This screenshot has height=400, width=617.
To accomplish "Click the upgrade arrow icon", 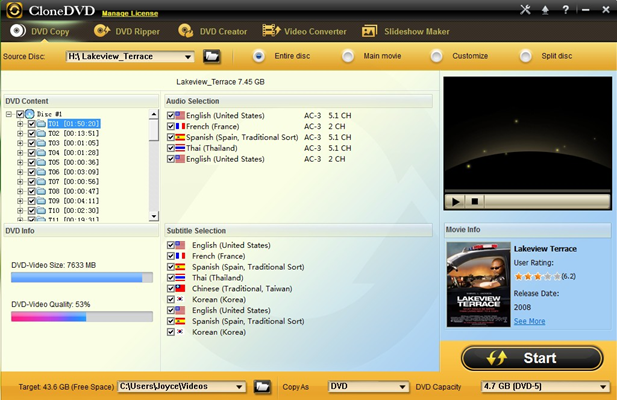I will tap(545, 10).
